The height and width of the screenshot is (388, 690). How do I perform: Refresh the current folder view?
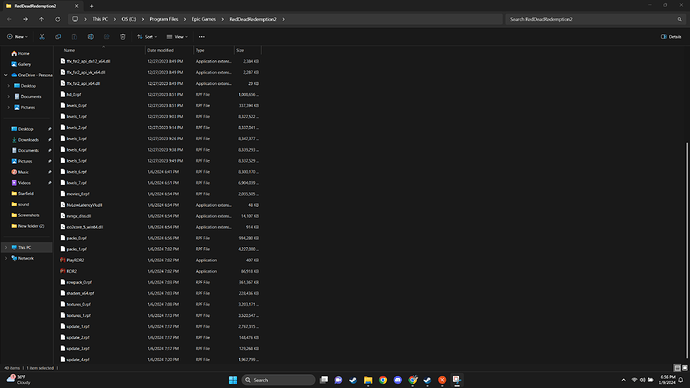point(58,19)
